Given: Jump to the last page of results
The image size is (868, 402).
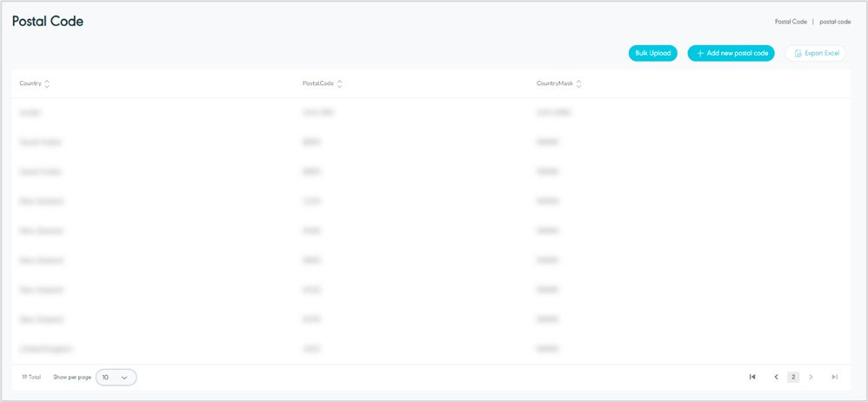Looking at the screenshot, I should point(834,377).
